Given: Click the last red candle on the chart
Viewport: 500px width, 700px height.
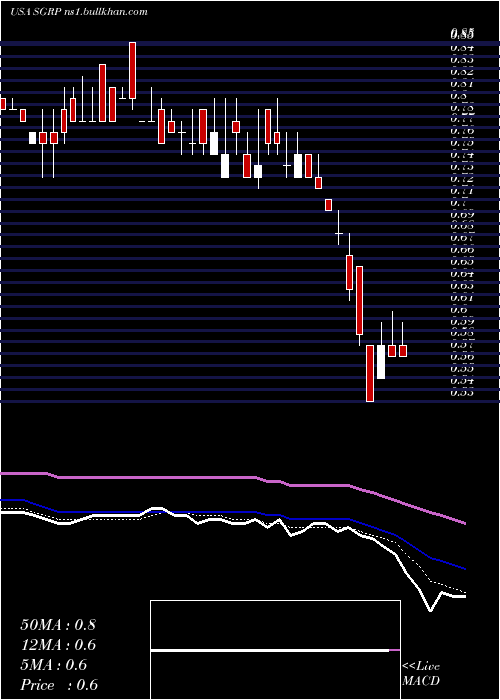Looking at the screenshot, I should [x=403, y=351].
